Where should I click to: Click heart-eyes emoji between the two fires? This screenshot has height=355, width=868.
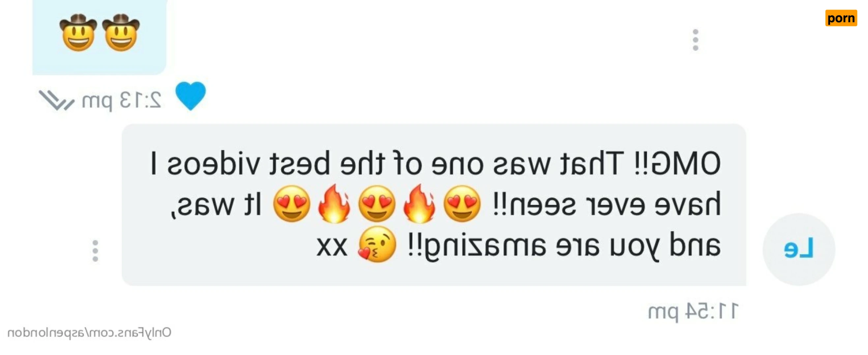377,204
